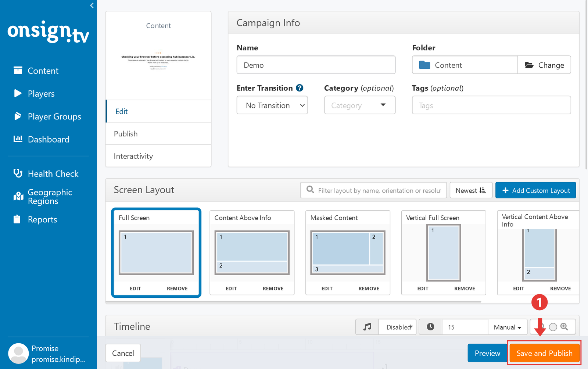Switch to the Publish tab

click(126, 134)
